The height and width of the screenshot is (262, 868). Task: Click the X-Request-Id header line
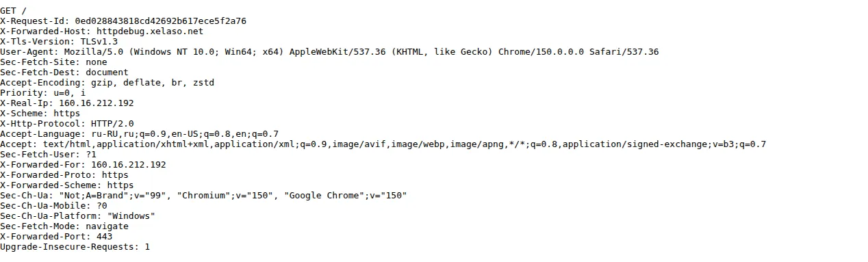tap(123, 21)
